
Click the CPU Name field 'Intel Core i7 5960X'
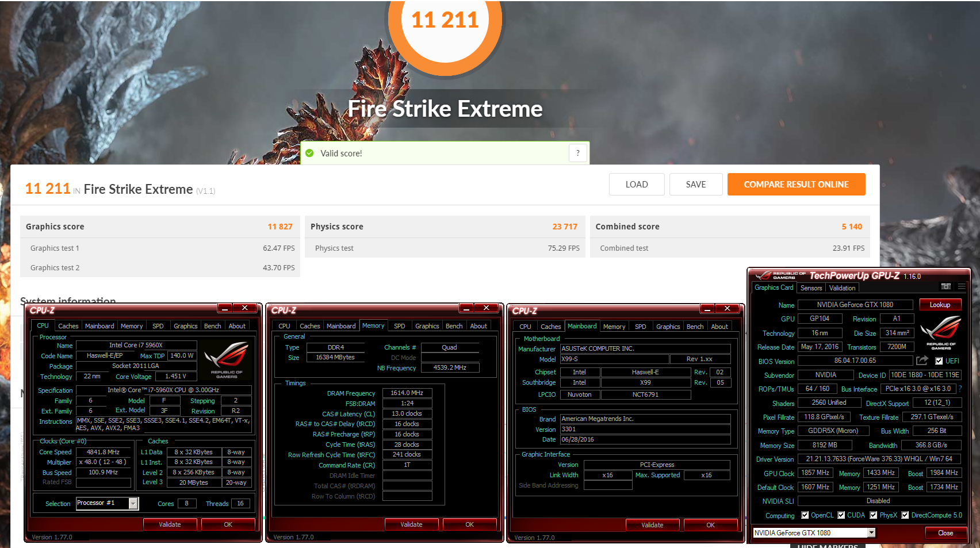coord(136,345)
